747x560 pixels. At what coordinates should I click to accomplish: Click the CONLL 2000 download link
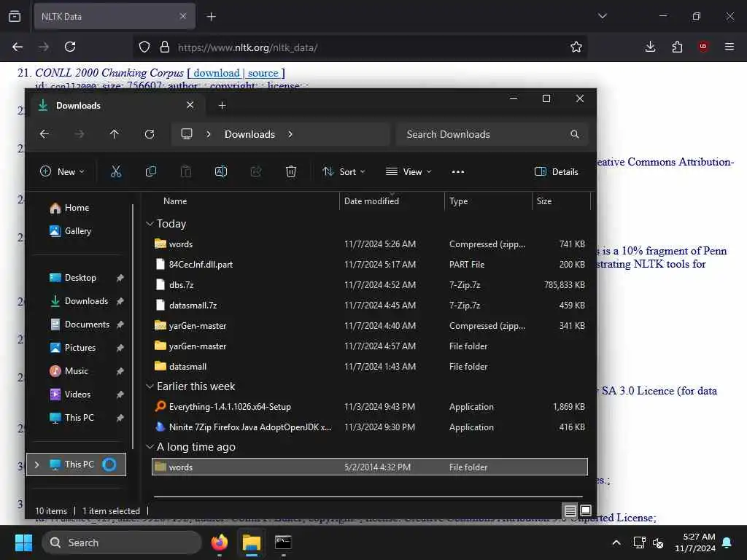(216, 73)
